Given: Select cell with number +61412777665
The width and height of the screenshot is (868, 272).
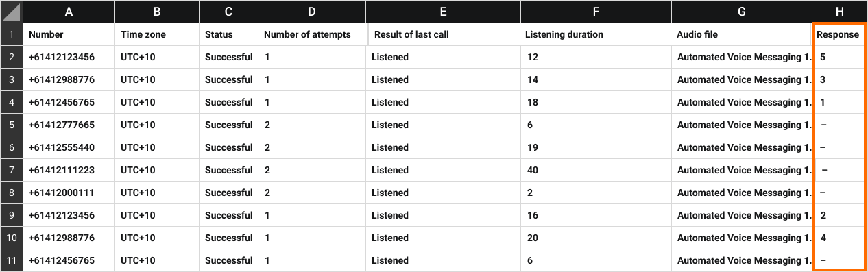Looking at the screenshot, I should coord(69,125).
